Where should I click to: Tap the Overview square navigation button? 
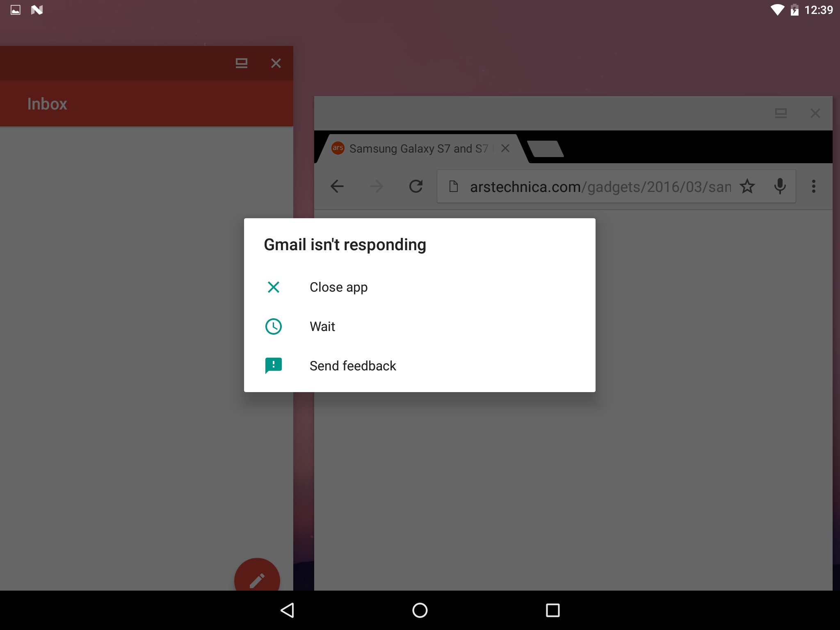click(552, 610)
